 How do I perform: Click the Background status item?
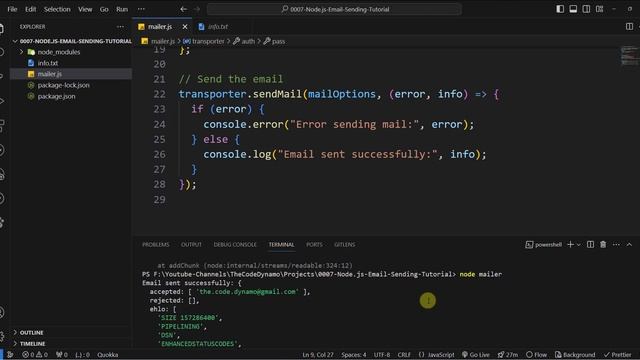pos(575,355)
